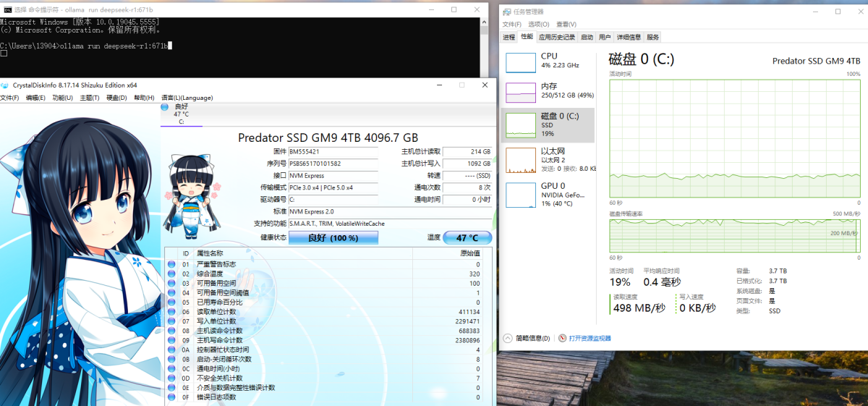Click power-on hours value 0 小时
Screen dimensions: 868x406
click(467, 199)
